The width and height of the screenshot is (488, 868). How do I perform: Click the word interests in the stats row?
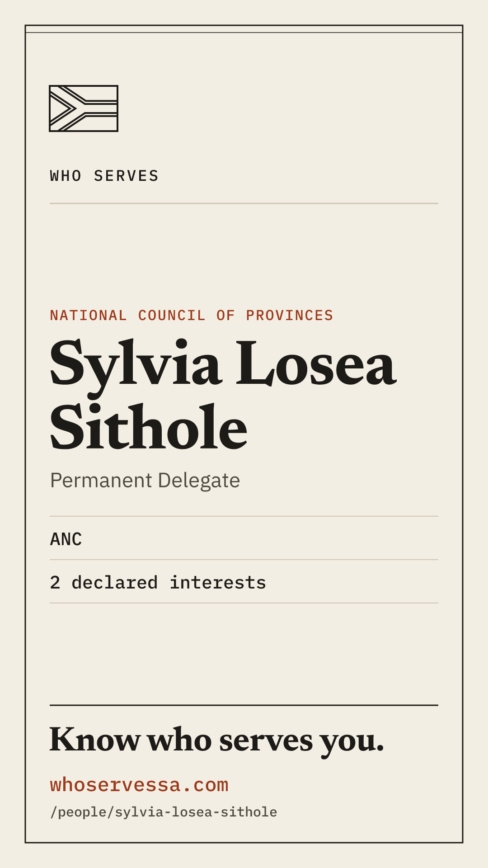[218, 583]
